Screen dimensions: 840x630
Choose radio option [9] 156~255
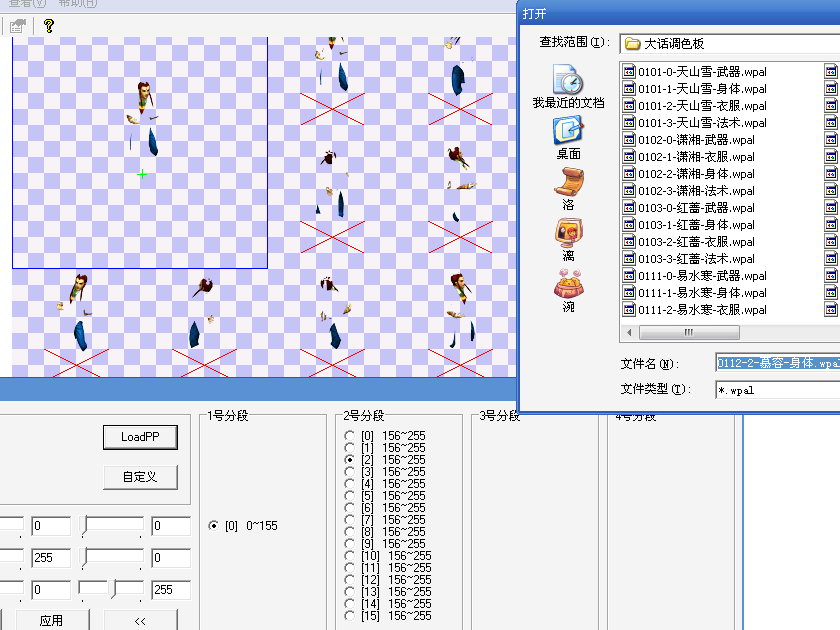tap(349, 544)
